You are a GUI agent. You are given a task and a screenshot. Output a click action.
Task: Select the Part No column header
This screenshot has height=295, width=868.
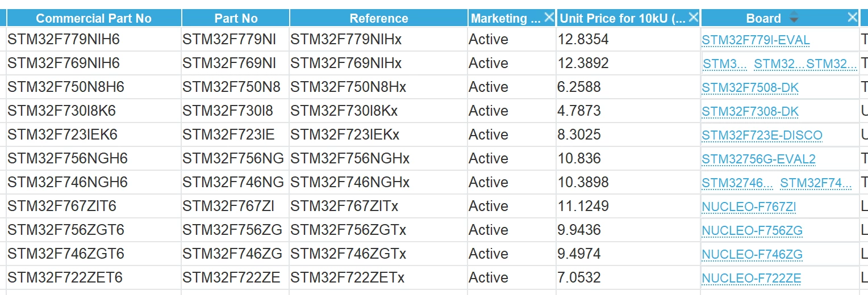click(236, 18)
